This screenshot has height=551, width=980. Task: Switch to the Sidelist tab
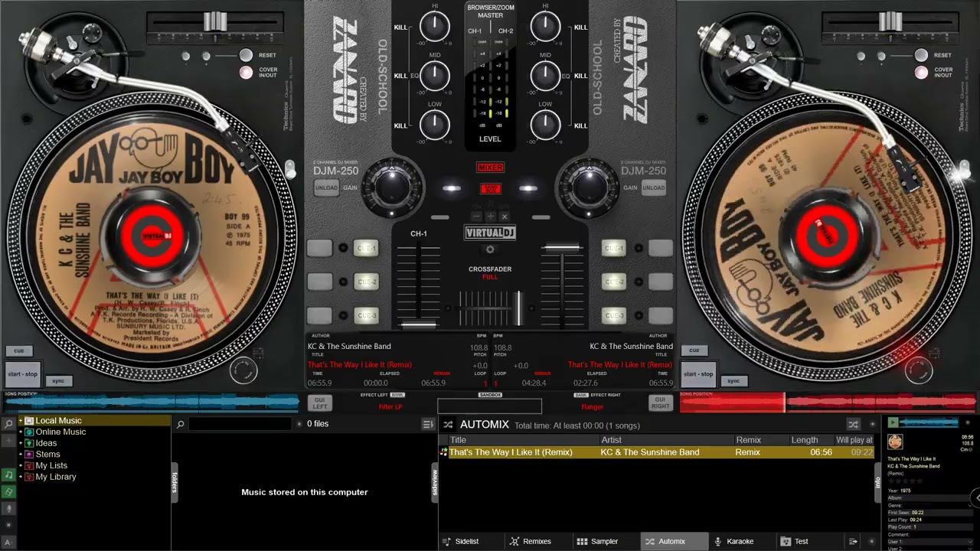(x=472, y=542)
